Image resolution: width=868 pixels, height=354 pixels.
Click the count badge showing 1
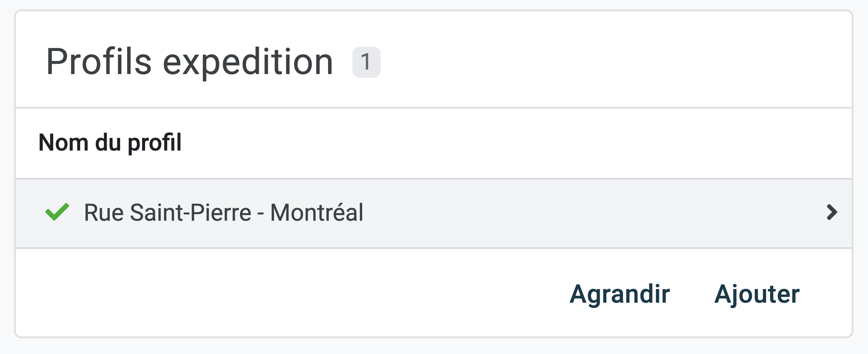point(366,62)
